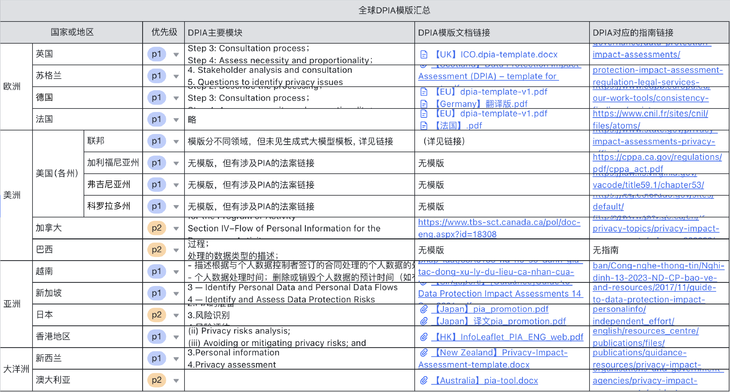Open the Data Protection Impact Assessments 14 link
This screenshot has height=392, width=730.
[500, 294]
